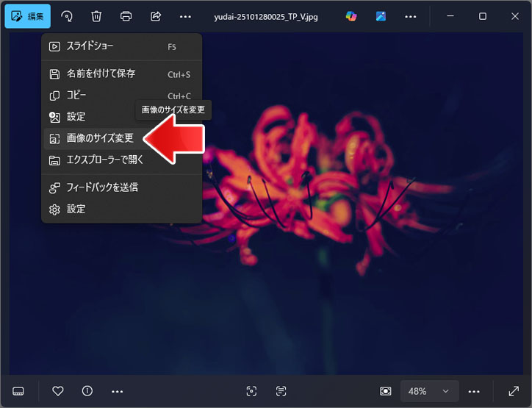532x408 pixels.
Task: Open the blue Designer icon beside Copilot
Action: [x=381, y=16]
